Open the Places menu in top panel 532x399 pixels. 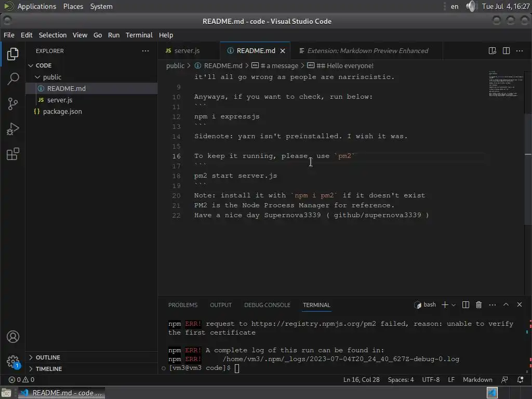[73, 6]
